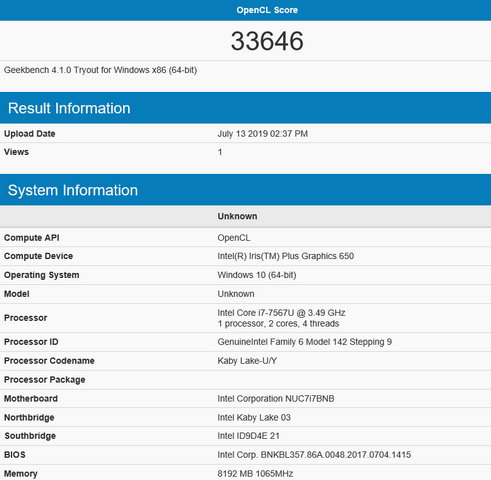The width and height of the screenshot is (491, 480).
Task: Click the Unknown column header in System Information
Action: [237, 216]
